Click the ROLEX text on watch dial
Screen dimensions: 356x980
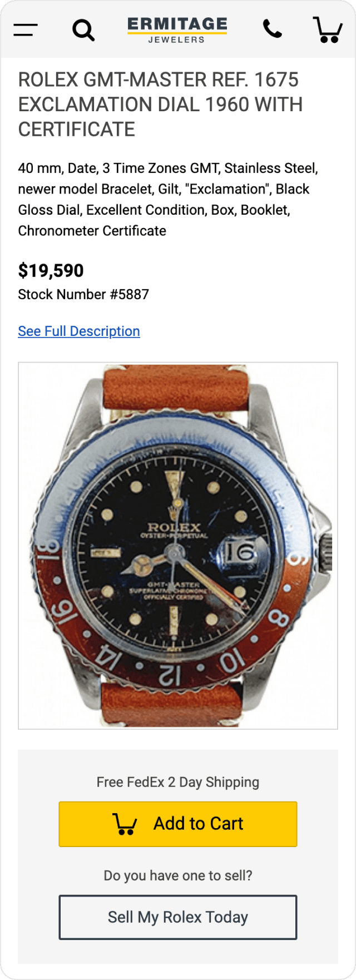click(174, 526)
